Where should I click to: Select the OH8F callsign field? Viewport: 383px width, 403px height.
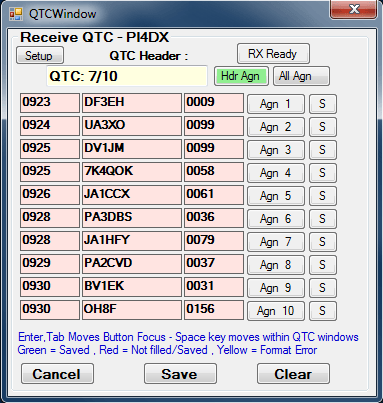pos(132,310)
